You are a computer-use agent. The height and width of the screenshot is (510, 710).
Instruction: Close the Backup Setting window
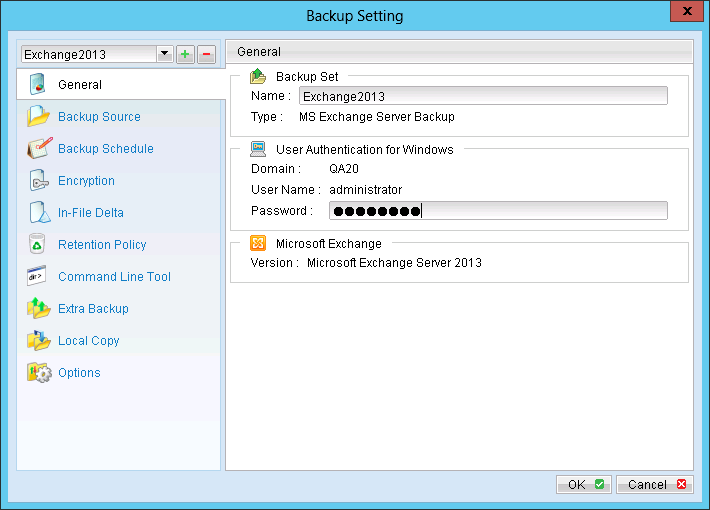coord(687,15)
